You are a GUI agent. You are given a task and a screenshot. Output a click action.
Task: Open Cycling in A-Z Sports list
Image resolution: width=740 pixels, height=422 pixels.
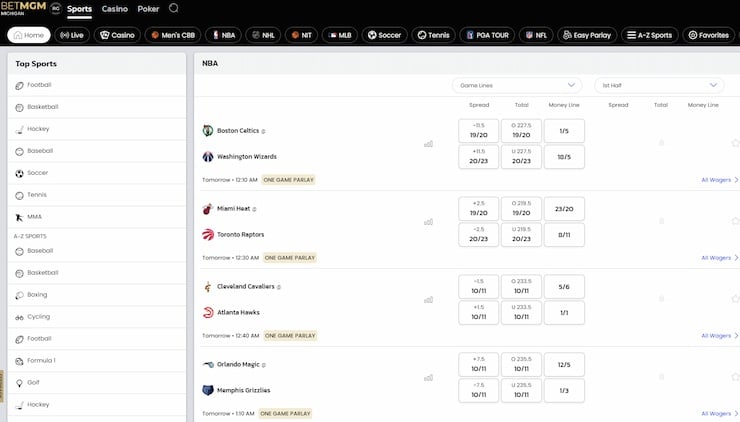(x=97, y=317)
